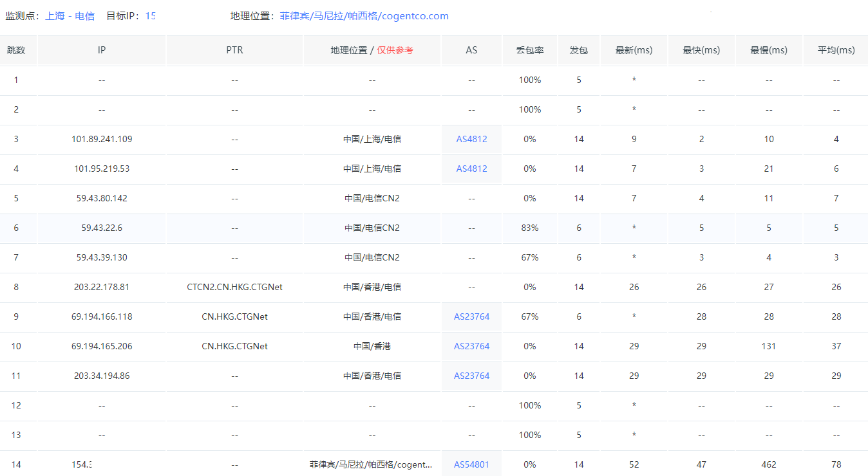Click 67% packet loss for 69.194.166.118
Screen dimensions: 868x476
click(x=530, y=316)
